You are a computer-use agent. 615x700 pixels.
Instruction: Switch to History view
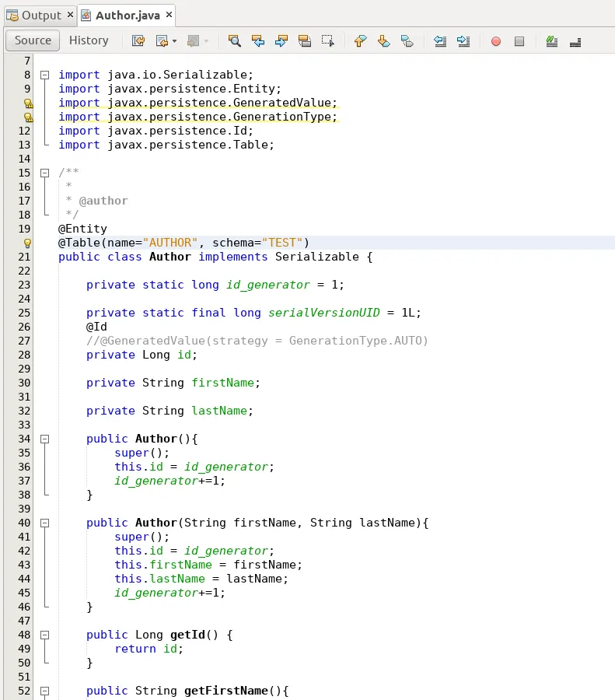89,40
